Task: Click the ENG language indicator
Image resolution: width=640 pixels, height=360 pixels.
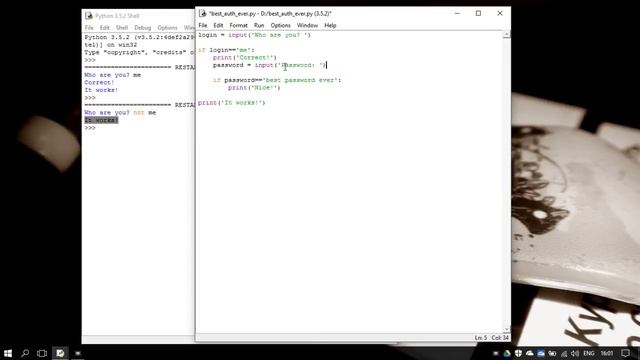Action: coord(589,353)
